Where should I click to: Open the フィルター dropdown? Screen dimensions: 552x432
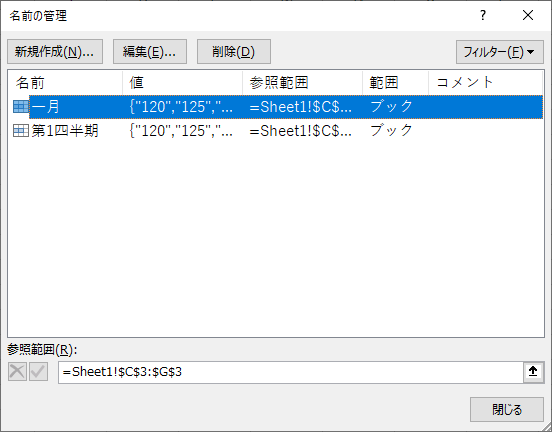pyautogui.click(x=500, y=52)
